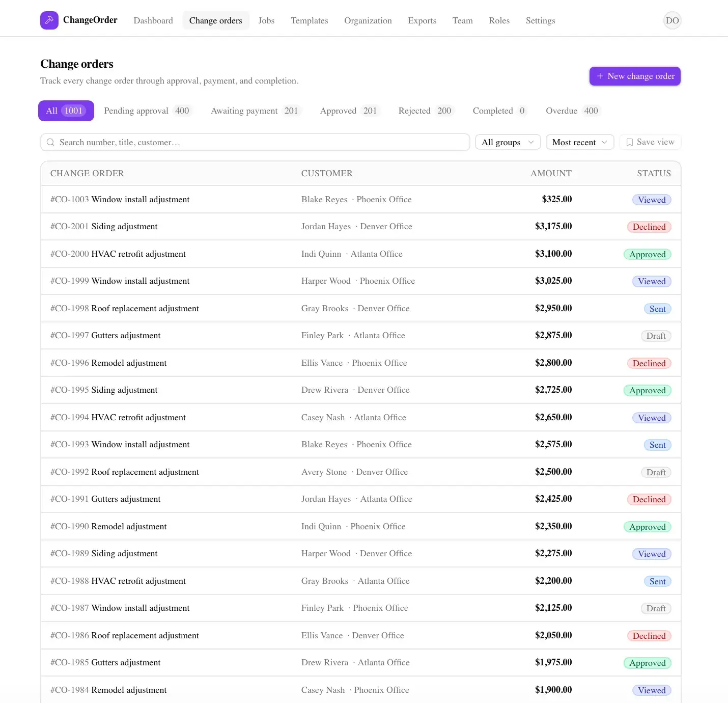Click the Viewed badge on #CO-1003 row
The image size is (728, 703).
652,200
